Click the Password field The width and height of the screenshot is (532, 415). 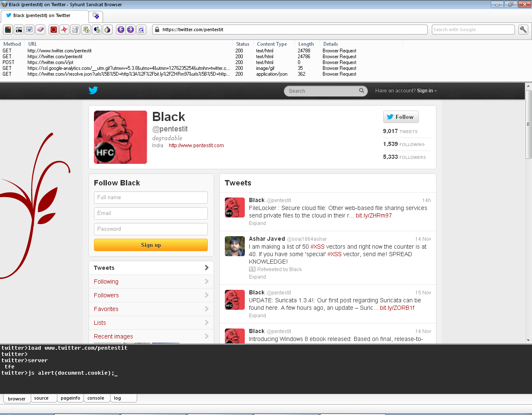pyautogui.click(x=151, y=229)
